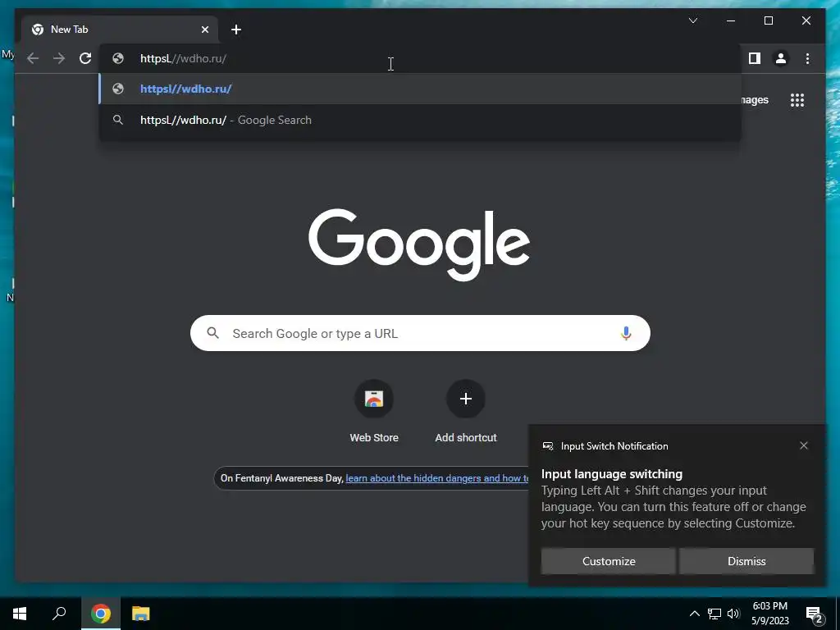Open the Action Center notifications icon
The image size is (840, 630).
click(x=815, y=614)
